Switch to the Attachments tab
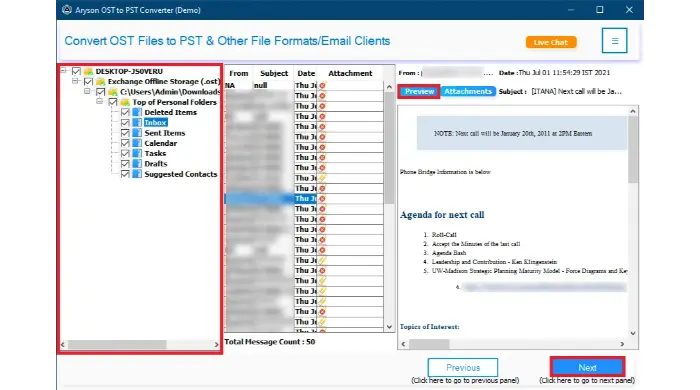This screenshot has height=390, width=700. coord(468,91)
